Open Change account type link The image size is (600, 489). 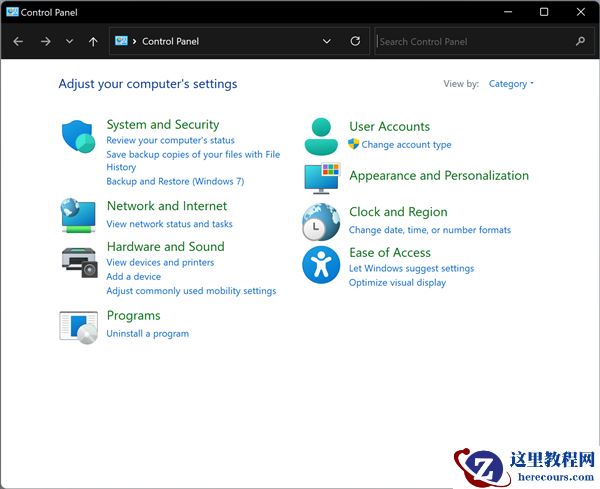pos(406,145)
